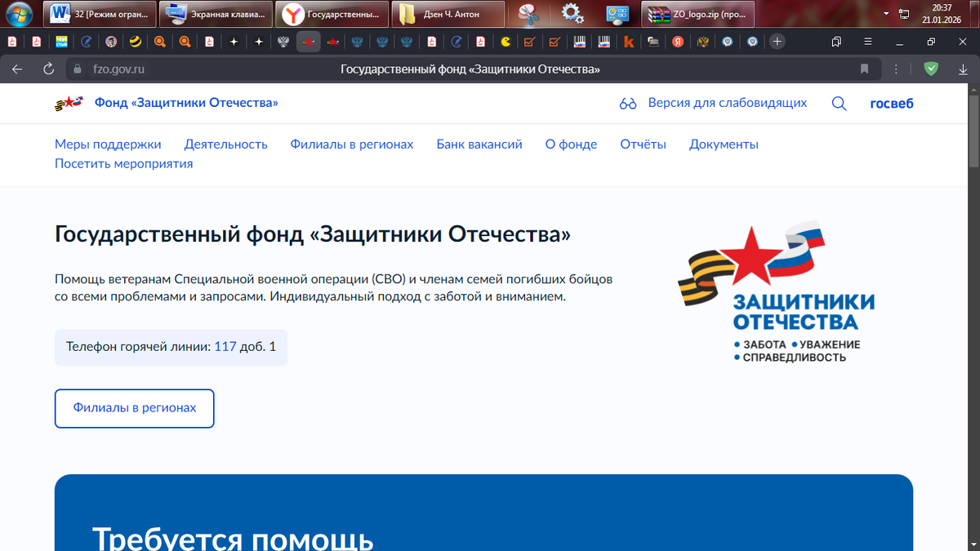Click the fund's ribbon star logo in header
Image resolution: width=980 pixels, height=551 pixels.
[x=69, y=103]
